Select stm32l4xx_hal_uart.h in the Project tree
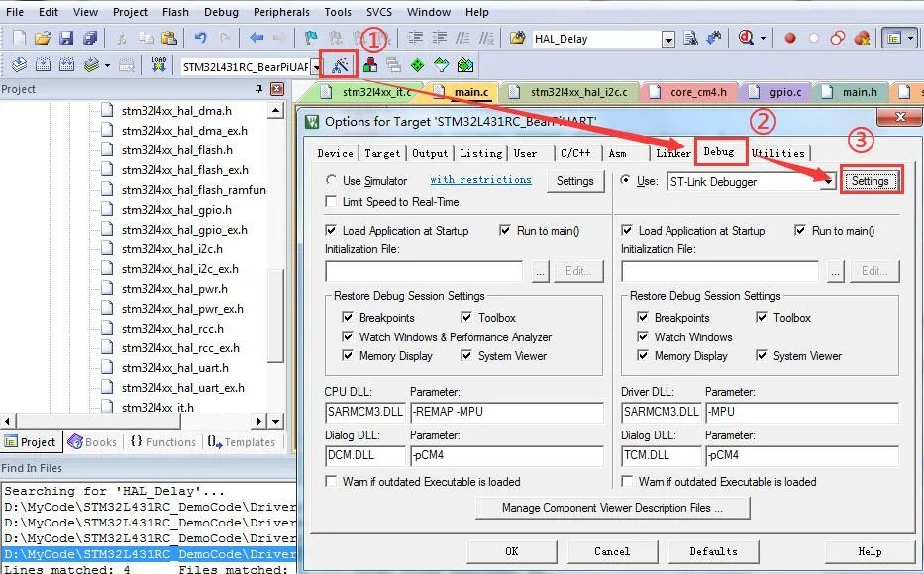This screenshot has width=924, height=574. (175, 368)
